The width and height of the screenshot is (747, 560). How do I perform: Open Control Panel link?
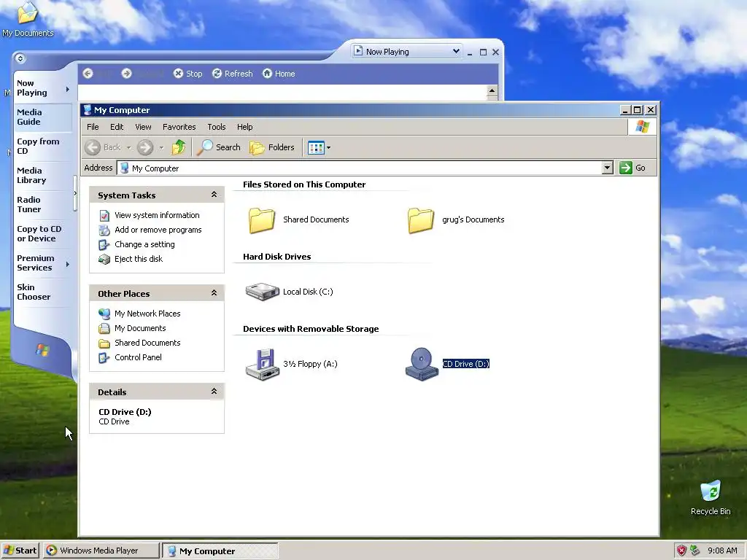point(138,357)
